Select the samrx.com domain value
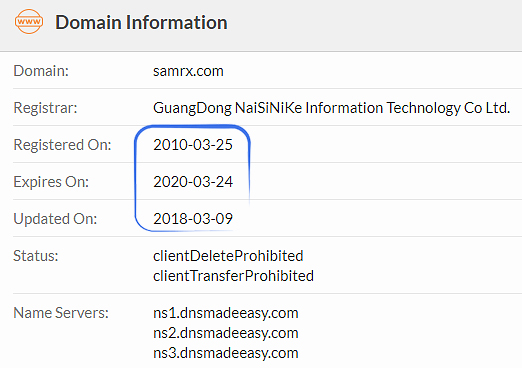The width and height of the screenshot is (522, 368). [188, 71]
